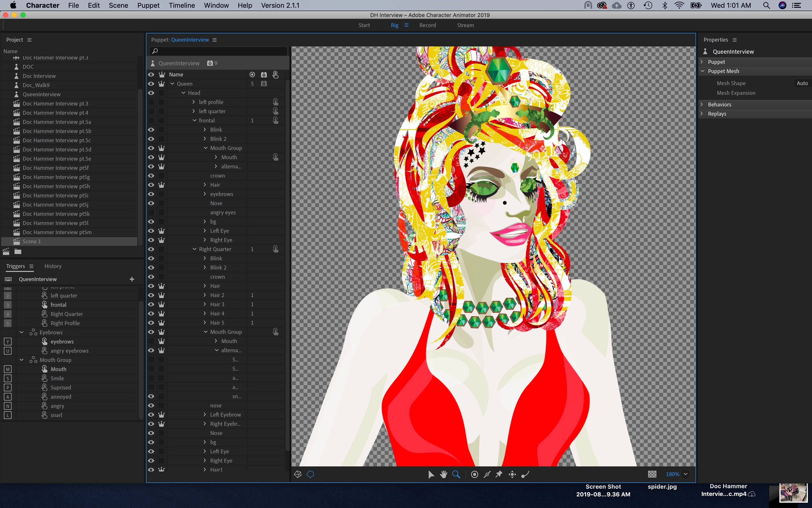Collapse the frontal group
The width and height of the screenshot is (812, 508).
coord(195,120)
